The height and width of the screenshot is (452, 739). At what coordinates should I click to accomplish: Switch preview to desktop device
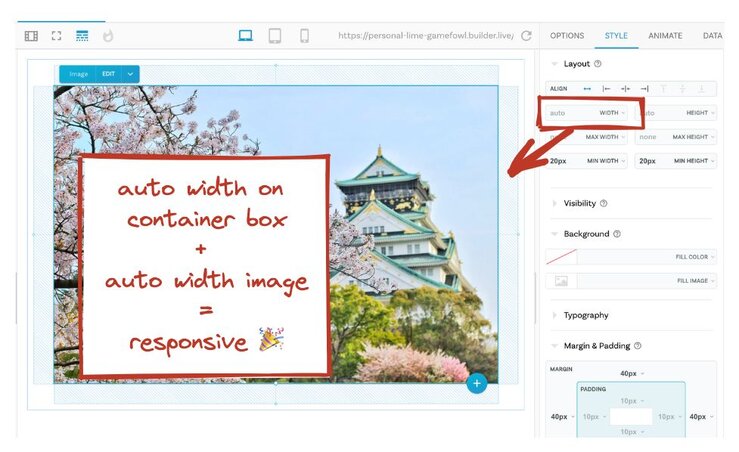(x=245, y=36)
